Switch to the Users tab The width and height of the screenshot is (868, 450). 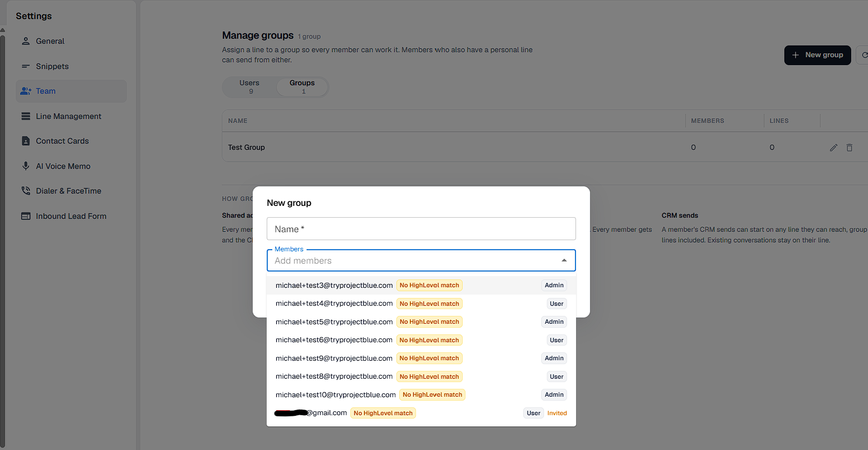coord(249,87)
